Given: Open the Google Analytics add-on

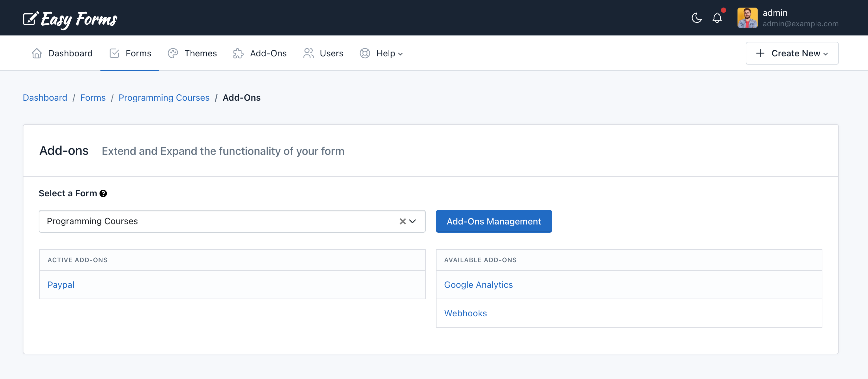Looking at the screenshot, I should point(478,285).
